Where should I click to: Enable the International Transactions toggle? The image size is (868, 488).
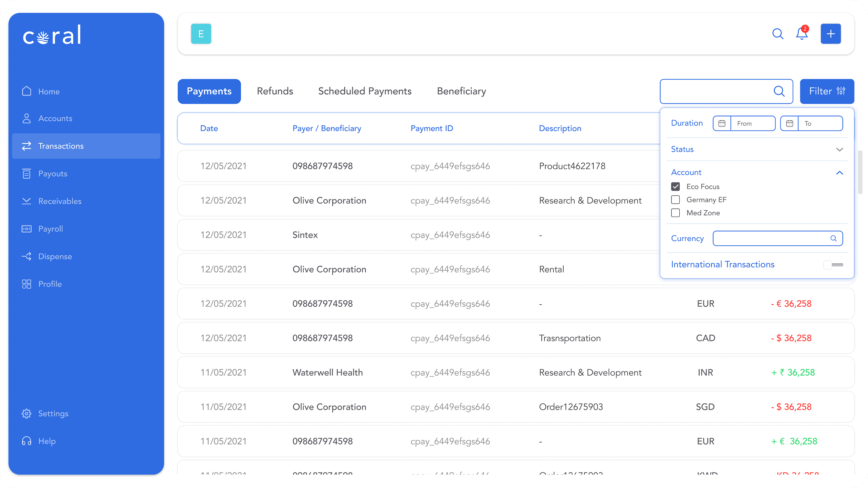(x=833, y=265)
